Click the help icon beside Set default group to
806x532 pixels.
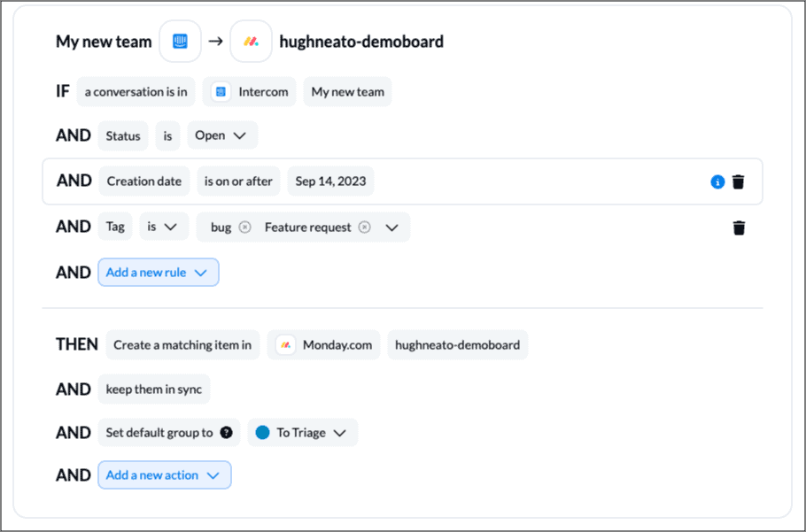pos(226,432)
